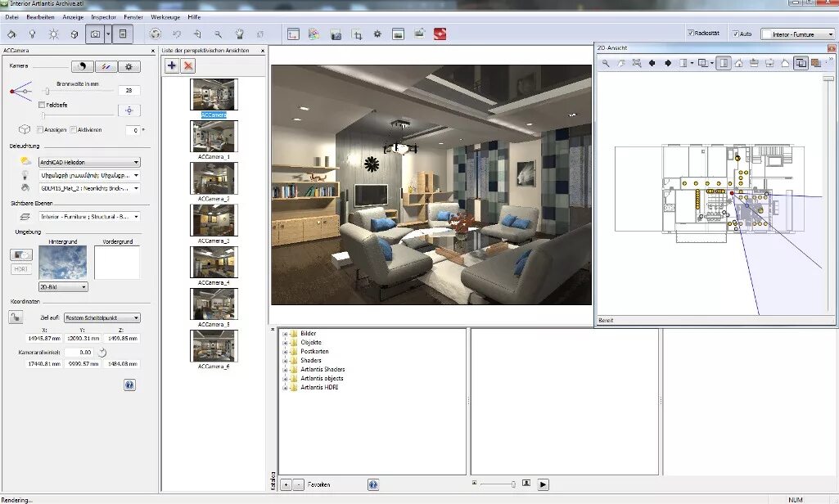Click the undo arrow toolbar icon
This screenshot has height=504, width=839.
(x=177, y=34)
